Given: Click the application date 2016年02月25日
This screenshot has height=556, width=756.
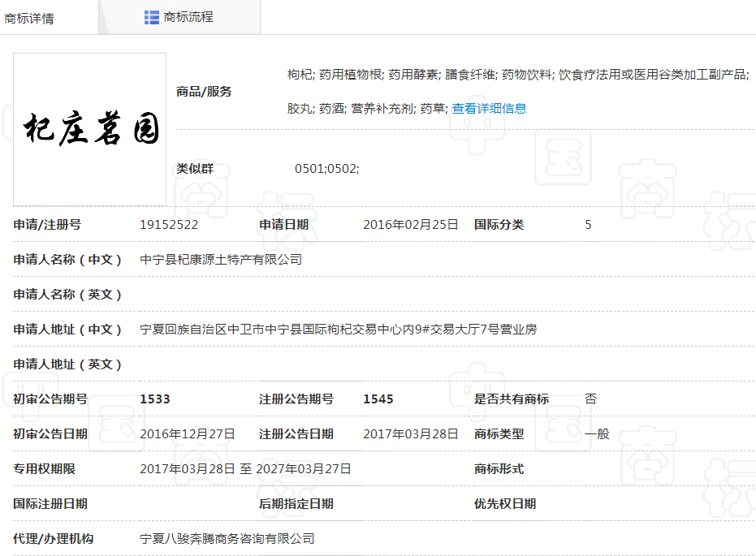Looking at the screenshot, I should point(411,225).
